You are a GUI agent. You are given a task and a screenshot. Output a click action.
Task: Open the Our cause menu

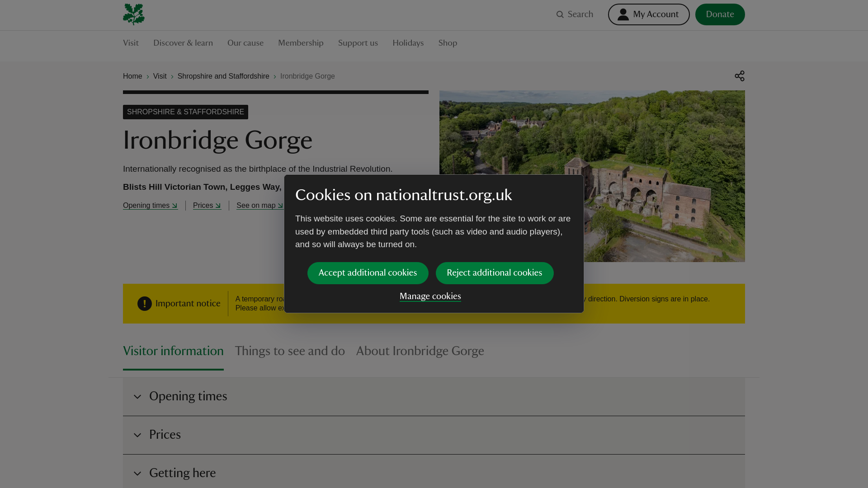tap(245, 43)
